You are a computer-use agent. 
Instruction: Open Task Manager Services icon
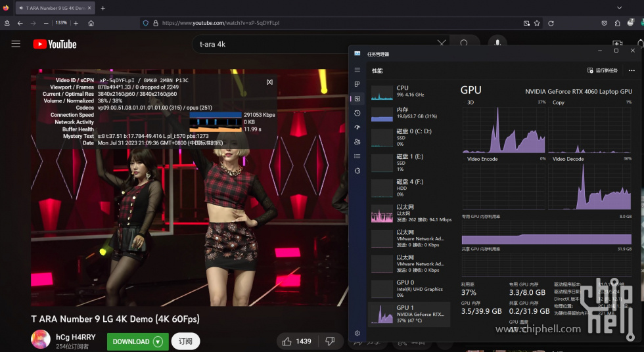(357, 171)
